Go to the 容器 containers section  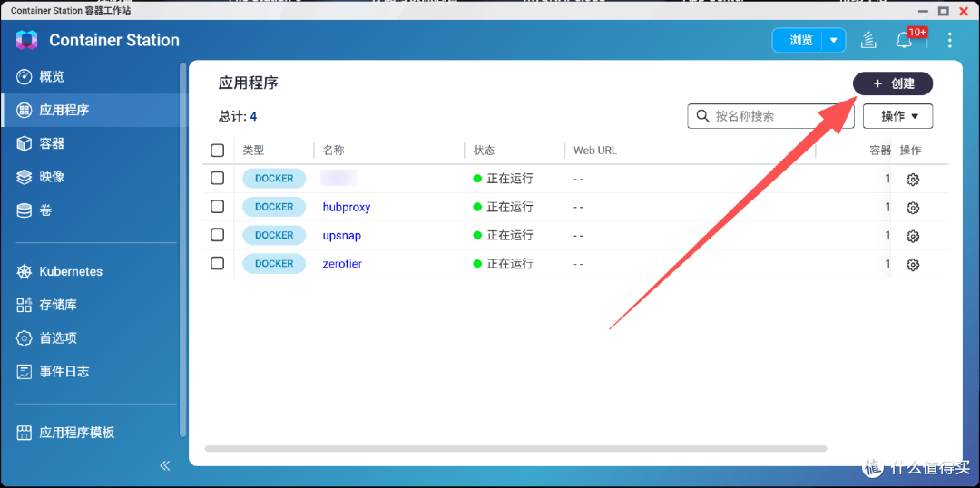pos(93,143)
